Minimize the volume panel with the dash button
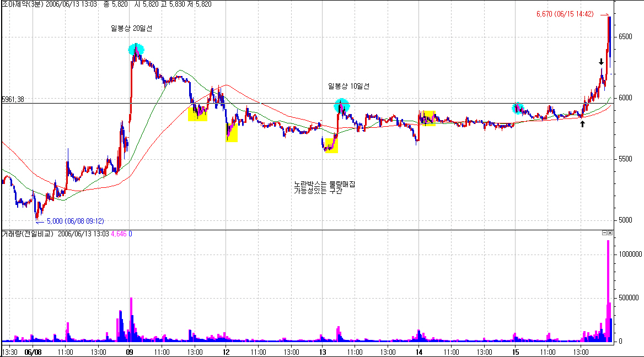Screen dimensions: 644x357 tap(604, 234)
